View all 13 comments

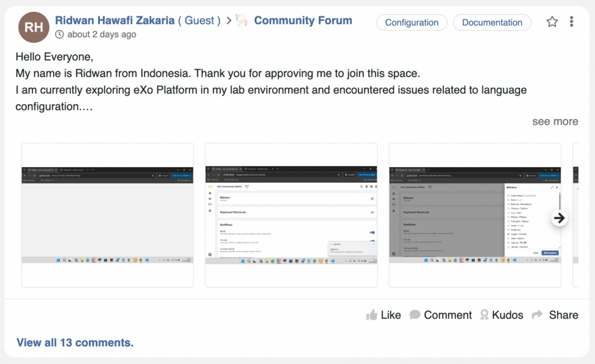[x=75, y=343]
